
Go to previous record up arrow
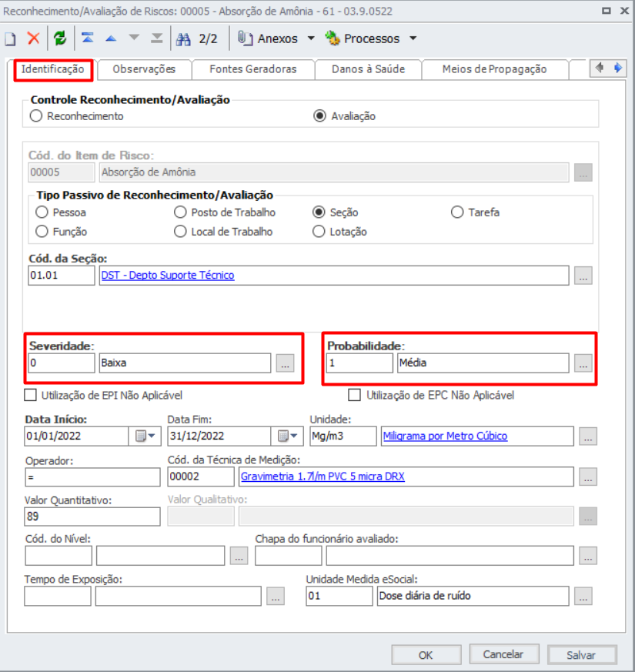tap(111, 38)
